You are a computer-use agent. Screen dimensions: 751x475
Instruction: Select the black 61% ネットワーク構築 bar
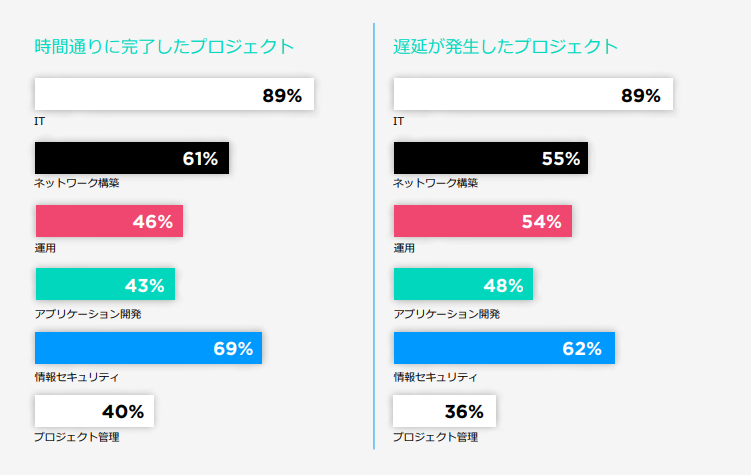point(132,158)
